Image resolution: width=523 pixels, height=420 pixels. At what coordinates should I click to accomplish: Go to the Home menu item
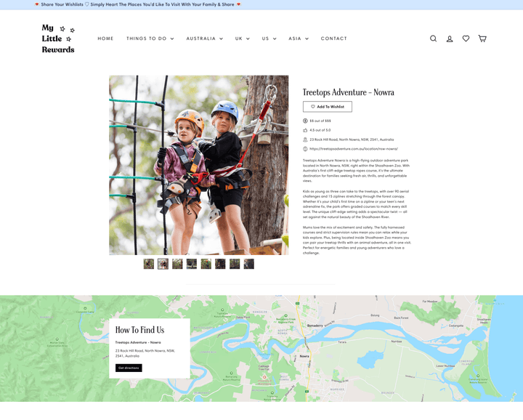[x=105, y=39]
